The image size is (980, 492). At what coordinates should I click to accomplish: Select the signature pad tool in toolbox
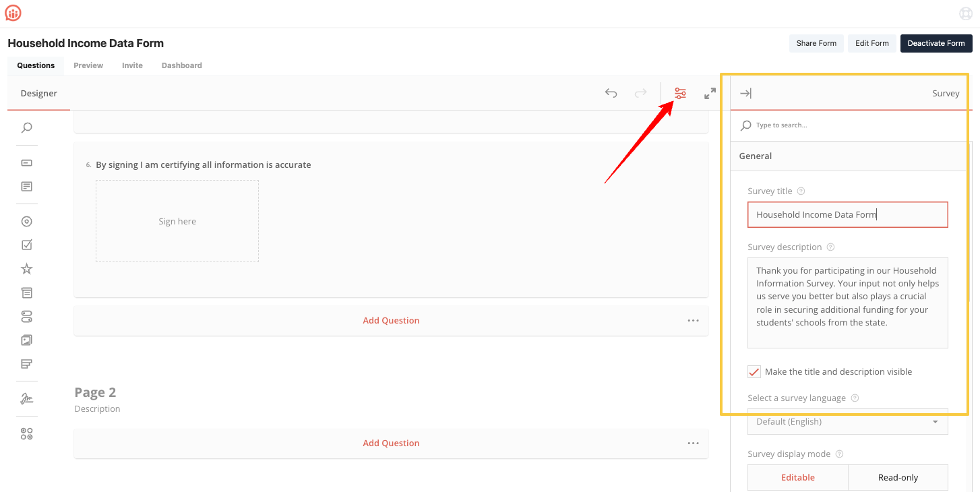pos(27,399)
